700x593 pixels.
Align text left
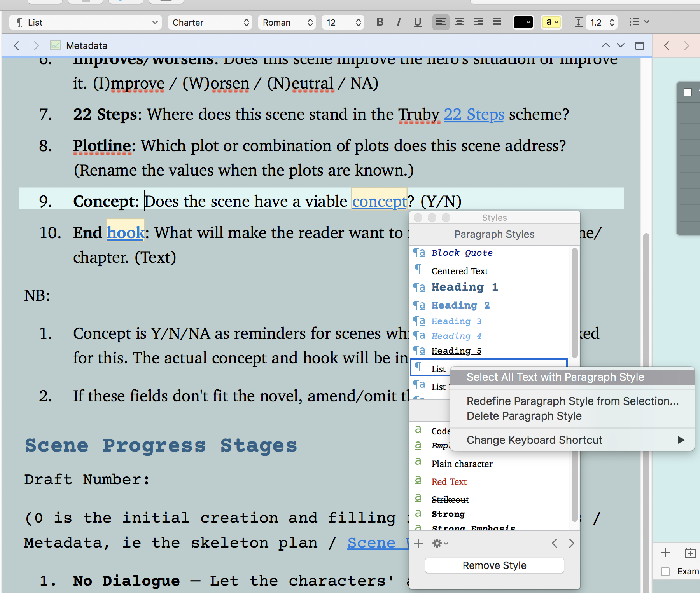click(441, 22)
